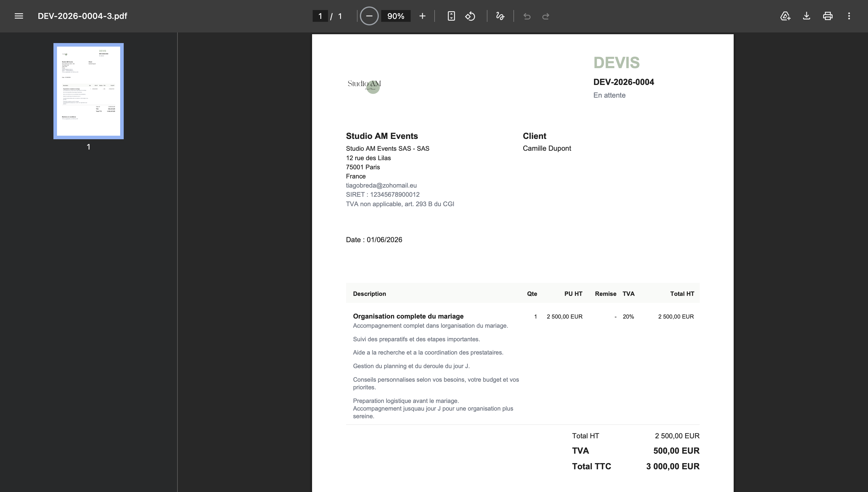Rotate the document counterclockwise
Image resolution: width=868 pixels, height=492 pixels.
[470, 16]
